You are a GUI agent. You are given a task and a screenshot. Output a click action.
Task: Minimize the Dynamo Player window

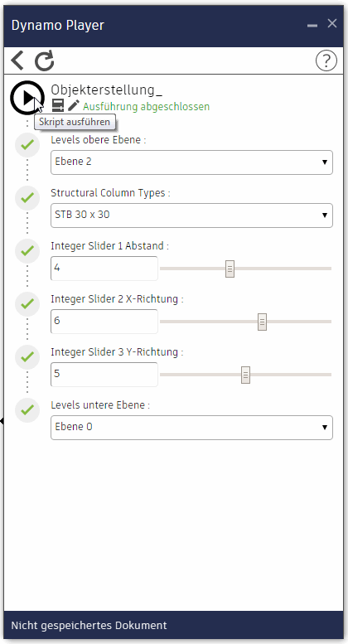tap(312, 26)
